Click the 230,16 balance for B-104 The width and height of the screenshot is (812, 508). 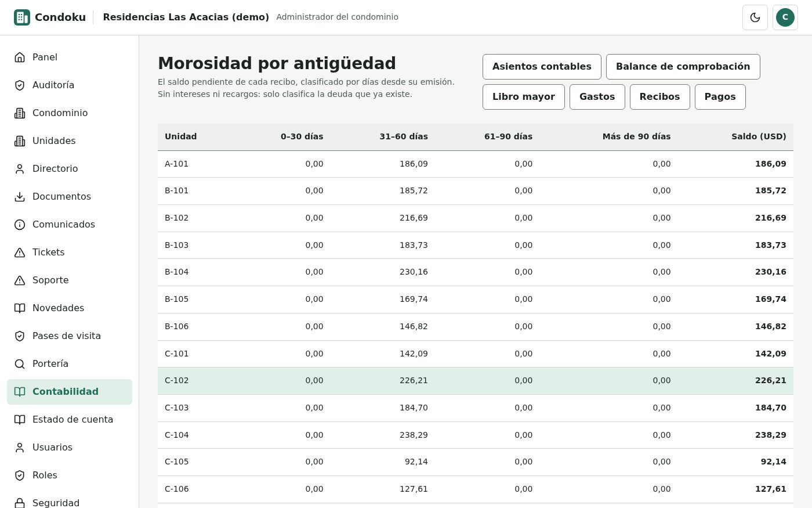tap(770, 272)
